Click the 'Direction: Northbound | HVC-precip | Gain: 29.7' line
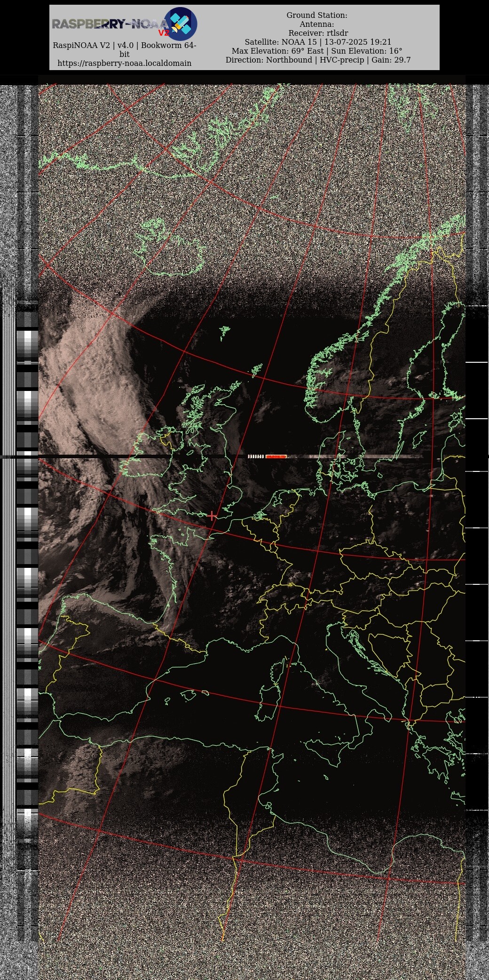Image resolution: width=489 pixels, height=980 pixels. click(x=318, y=60)
